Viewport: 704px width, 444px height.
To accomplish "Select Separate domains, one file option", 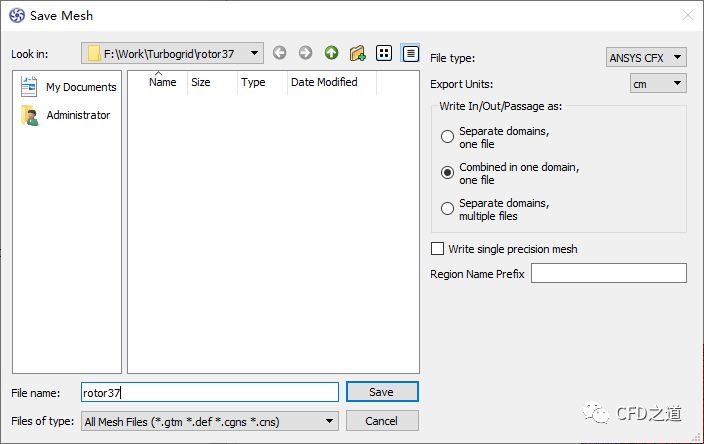I will (x=447, y=137).
